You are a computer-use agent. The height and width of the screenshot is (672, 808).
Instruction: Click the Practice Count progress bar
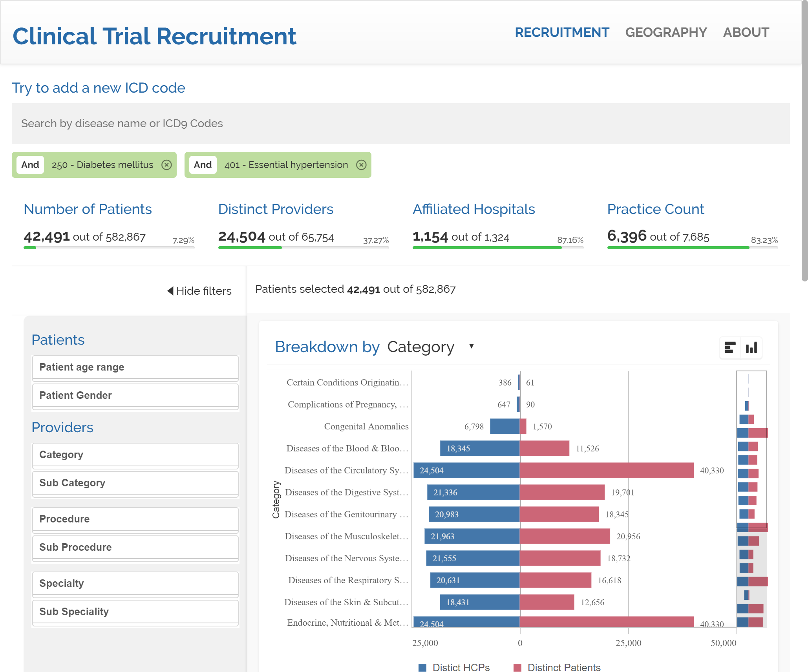(693, 248)
